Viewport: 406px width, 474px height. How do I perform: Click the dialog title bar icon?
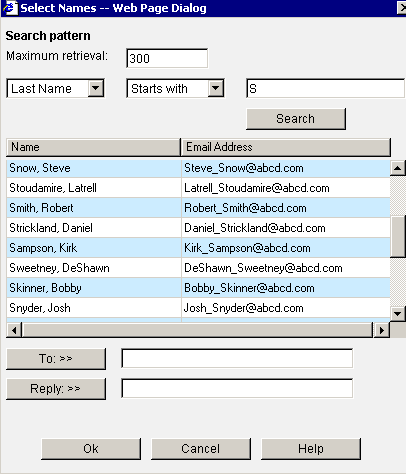[x=10, y=8]
